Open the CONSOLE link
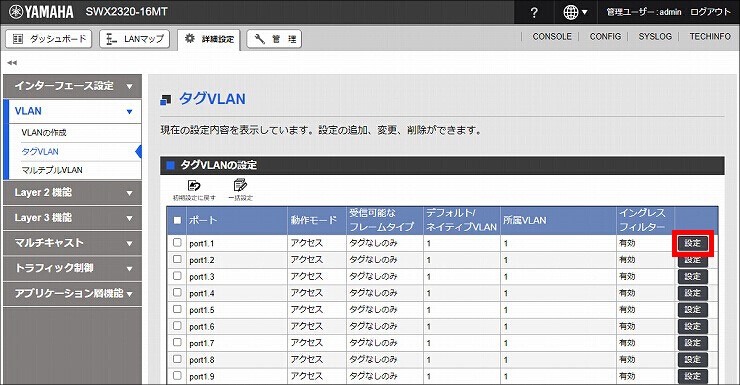Viewport: 740px width, 385px height. tap(552, 36)
